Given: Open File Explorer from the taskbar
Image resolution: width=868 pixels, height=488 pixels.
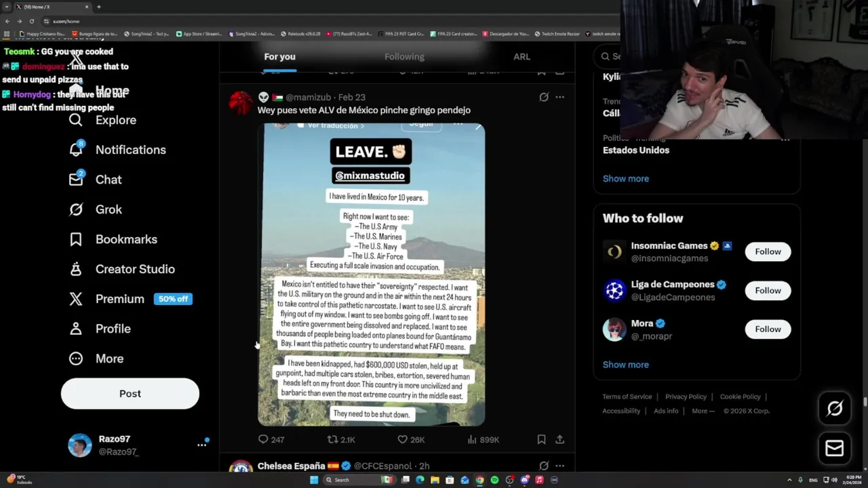Looking at the screenshot, I should [x=435, y=480].
